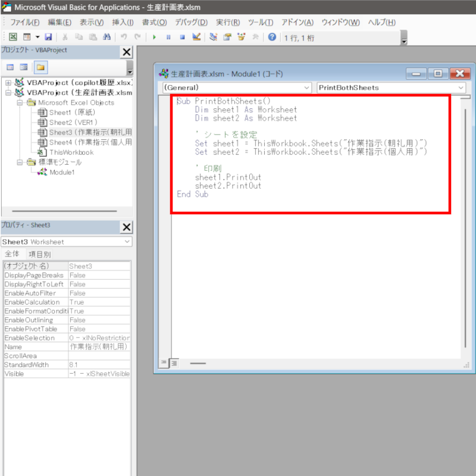Click the Name property value field
This screenshot has width=476, height=476.
(x=99, y=347)
